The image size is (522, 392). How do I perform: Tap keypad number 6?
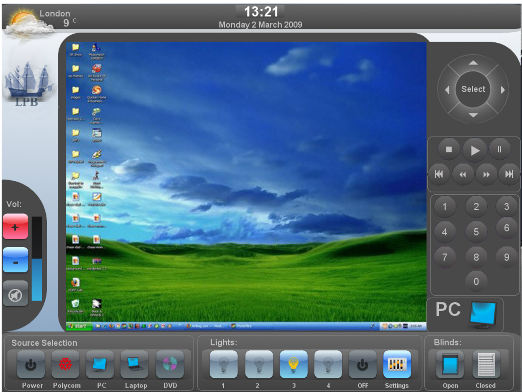[x=506, y=228]
